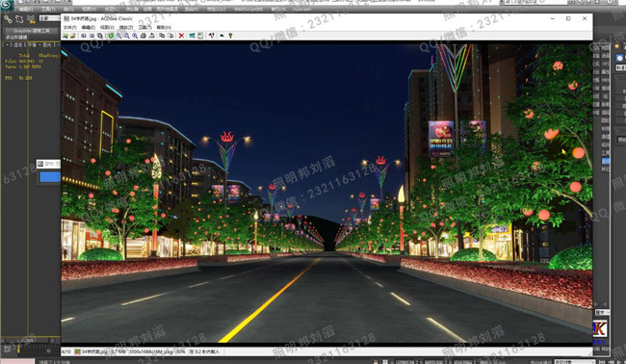Viewport: 626px width, 364px height.
Task: Click the 50% zoom field in status bar
Action: pos(181,351)
